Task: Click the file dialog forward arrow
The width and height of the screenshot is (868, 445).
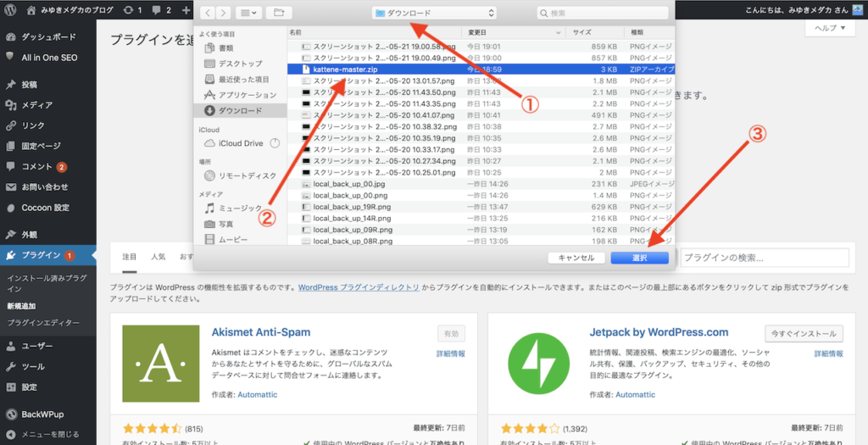Action: [223, 13]
